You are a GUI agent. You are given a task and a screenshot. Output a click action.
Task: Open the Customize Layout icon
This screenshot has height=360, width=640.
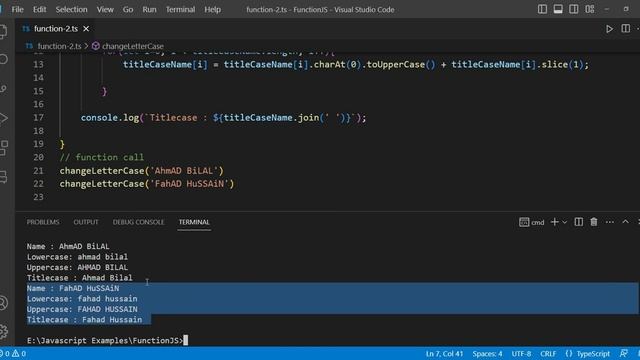(589, 9)
